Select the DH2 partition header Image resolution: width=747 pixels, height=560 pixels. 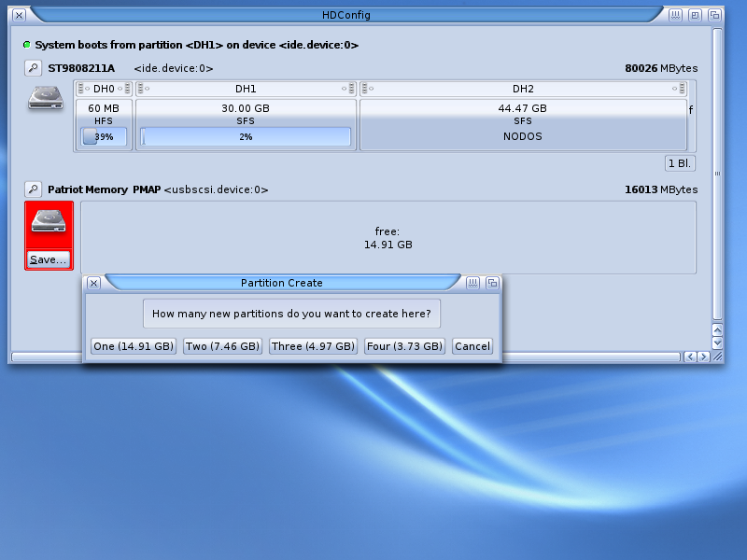pyautogui.click(x=523, y=89)
